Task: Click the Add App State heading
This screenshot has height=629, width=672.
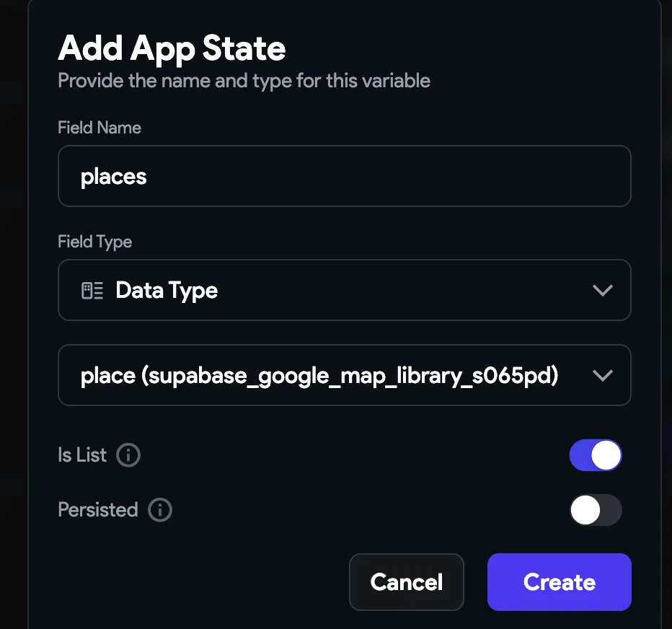Action: [x=172, y=48]
